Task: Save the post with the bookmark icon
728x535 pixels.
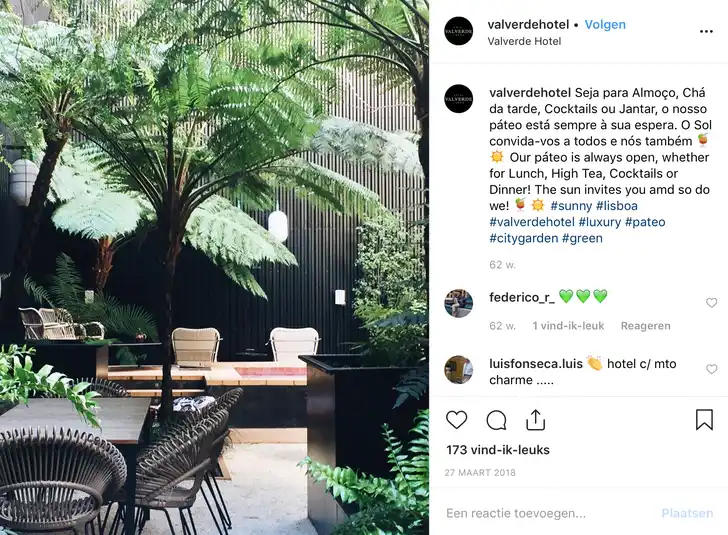Action: coord(704,419)
